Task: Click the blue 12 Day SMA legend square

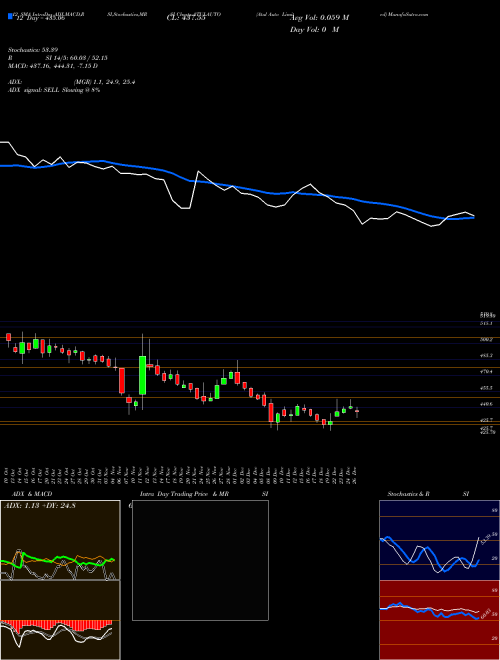Action: [10, 17]
